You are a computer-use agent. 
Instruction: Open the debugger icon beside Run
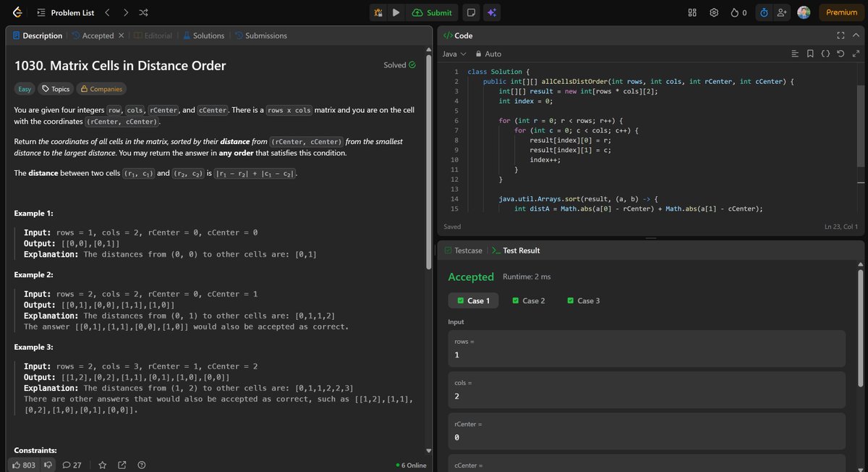(378, 12)
